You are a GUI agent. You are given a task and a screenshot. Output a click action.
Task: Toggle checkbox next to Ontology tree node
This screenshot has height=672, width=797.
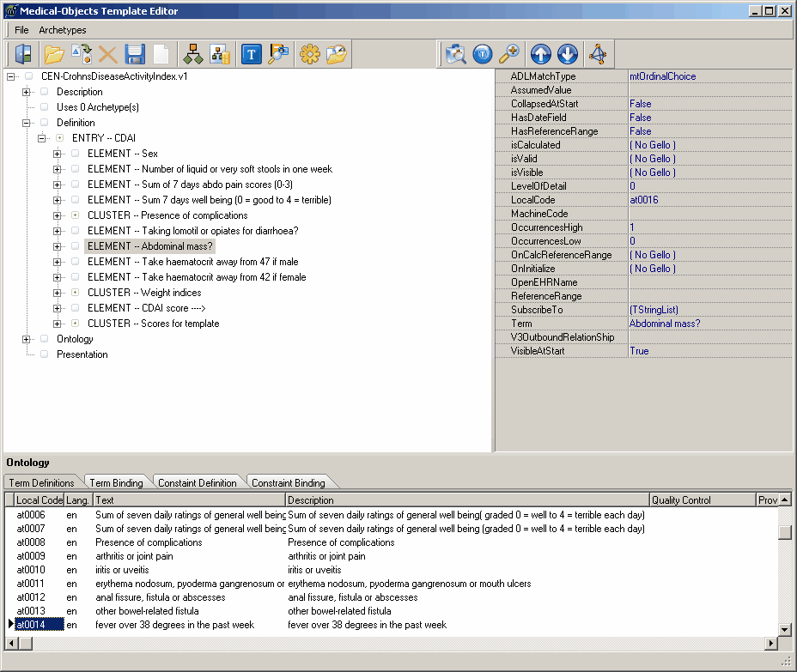pyautogui.click(x=44, y=339)
